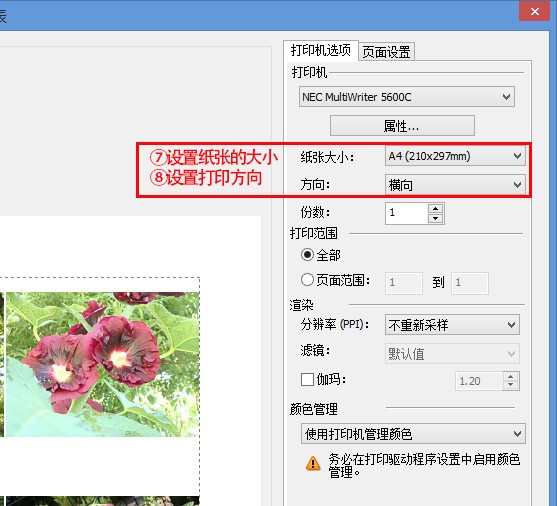This screenshot has height=506, width=557.
Task: Click the 属性... button
Action: coord(402,125)
